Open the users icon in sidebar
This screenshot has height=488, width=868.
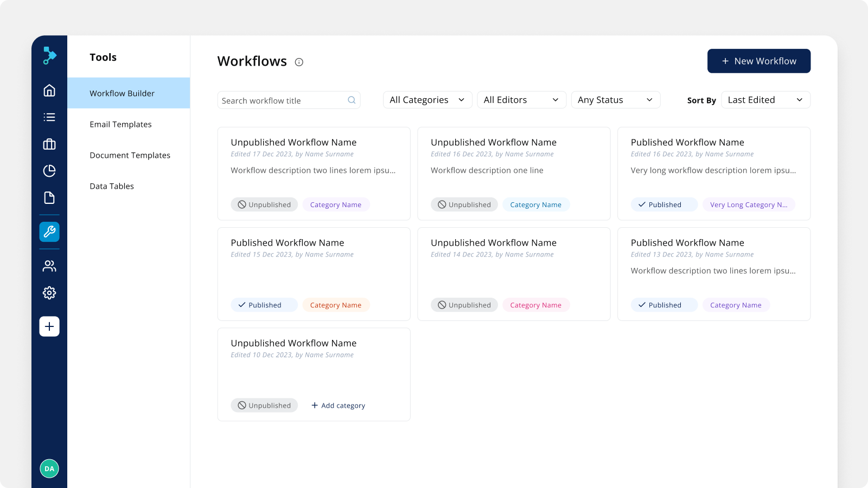[x=49, y=266]
